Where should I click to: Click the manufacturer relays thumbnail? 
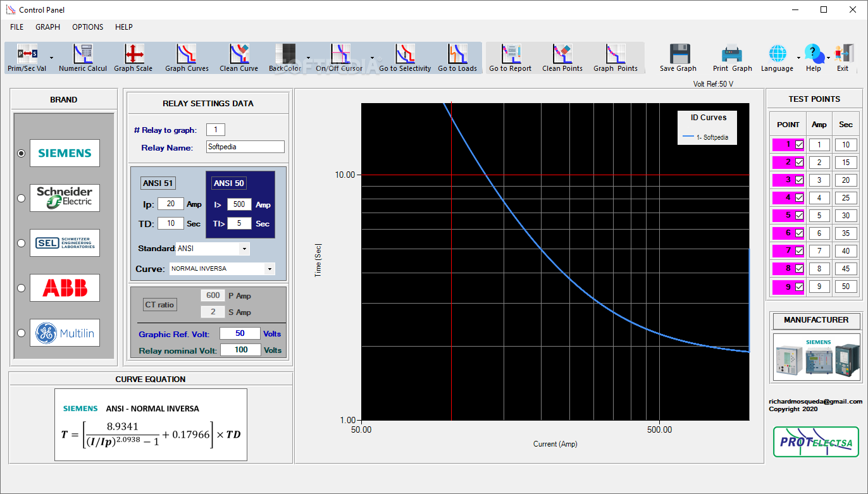tap(817, 357)
